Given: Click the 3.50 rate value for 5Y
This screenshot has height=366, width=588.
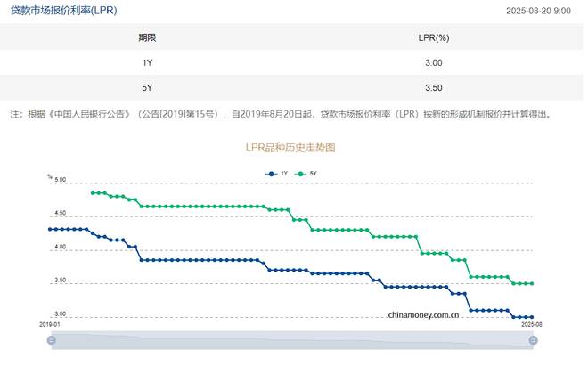Looking at the screenshot, I should (x=434, y=87).
